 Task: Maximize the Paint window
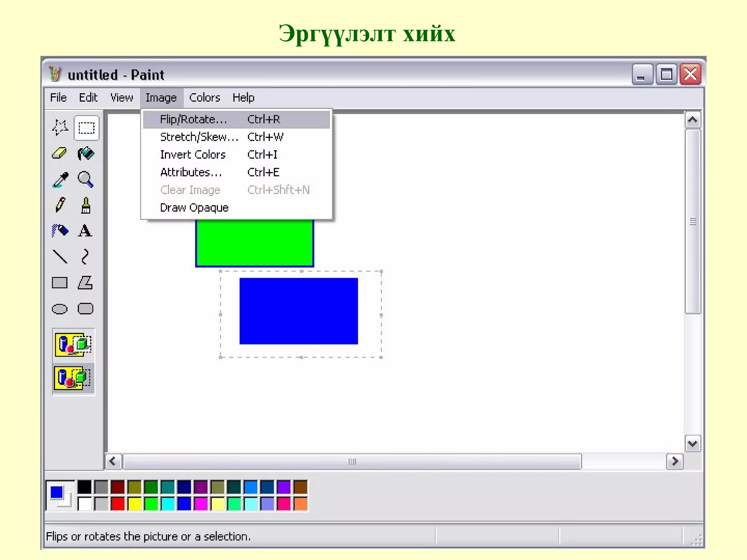point(666,74)
